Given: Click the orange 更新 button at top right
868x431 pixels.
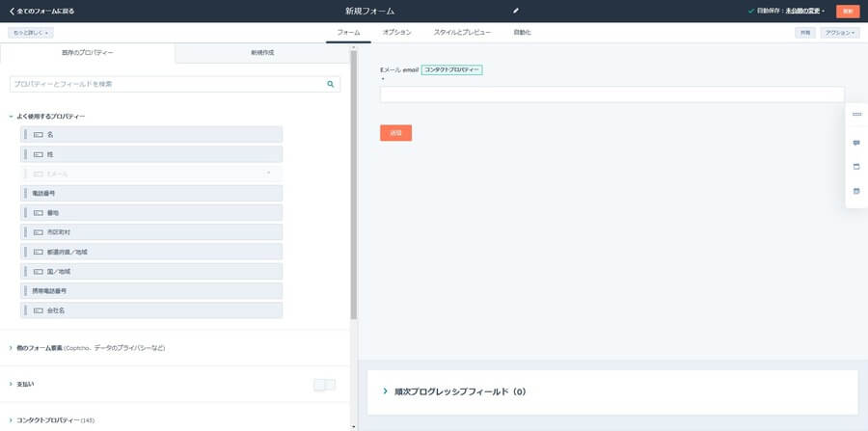Looking at the screenshot, I should click(847, 11).
